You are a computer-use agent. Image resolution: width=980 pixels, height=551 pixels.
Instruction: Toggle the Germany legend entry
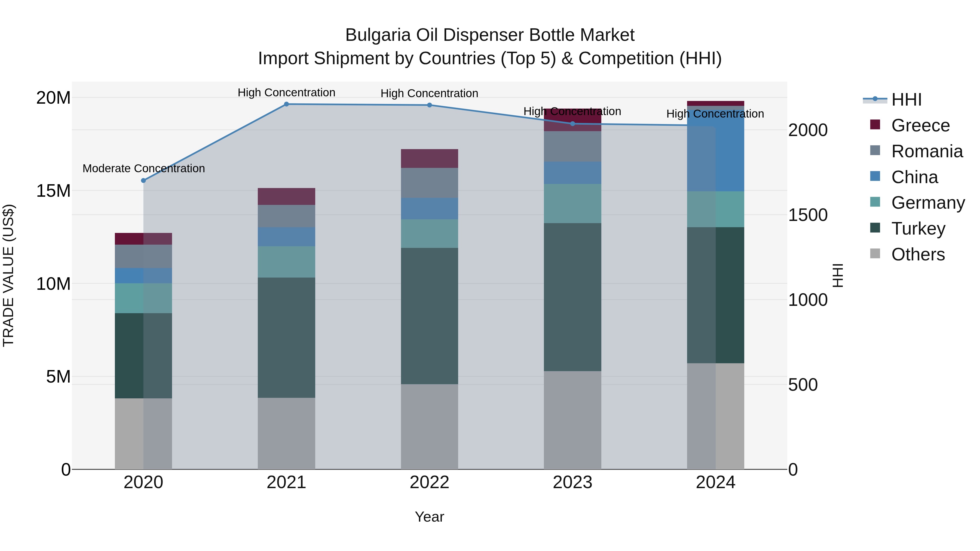pos(917,203)
